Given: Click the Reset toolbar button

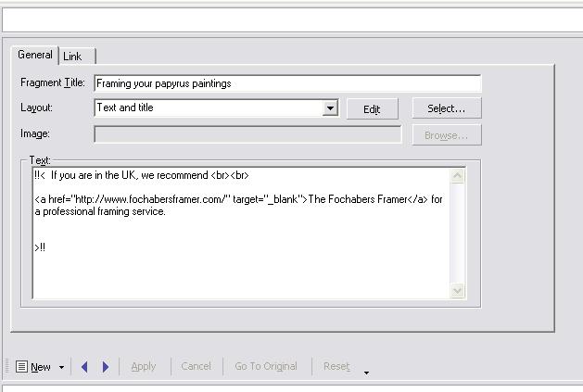Looking at the screenshot, I should pyautogui.click(x=336, y=367).
